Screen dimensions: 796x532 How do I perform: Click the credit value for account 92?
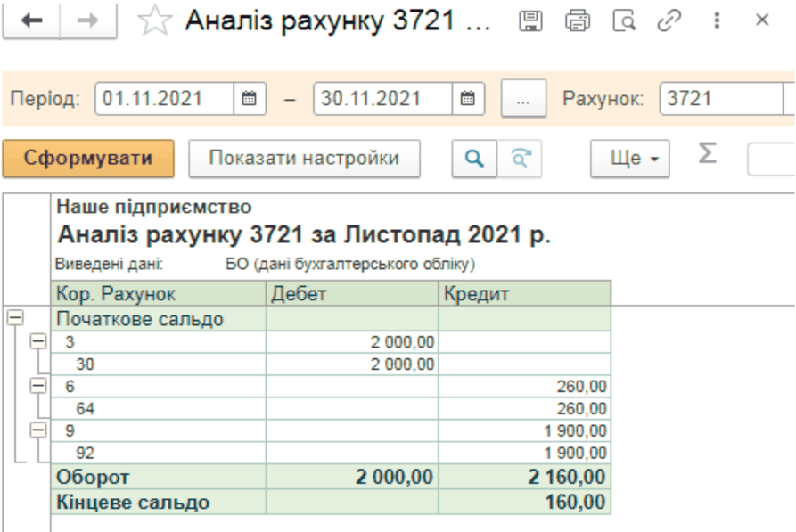pyautogui.click(x=575, y=453)
